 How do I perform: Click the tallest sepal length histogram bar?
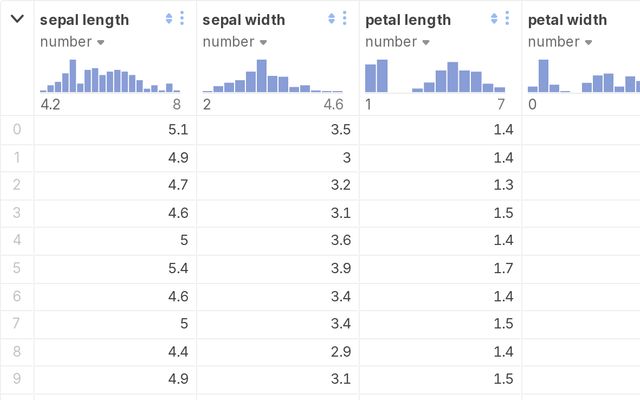point(72,76)
